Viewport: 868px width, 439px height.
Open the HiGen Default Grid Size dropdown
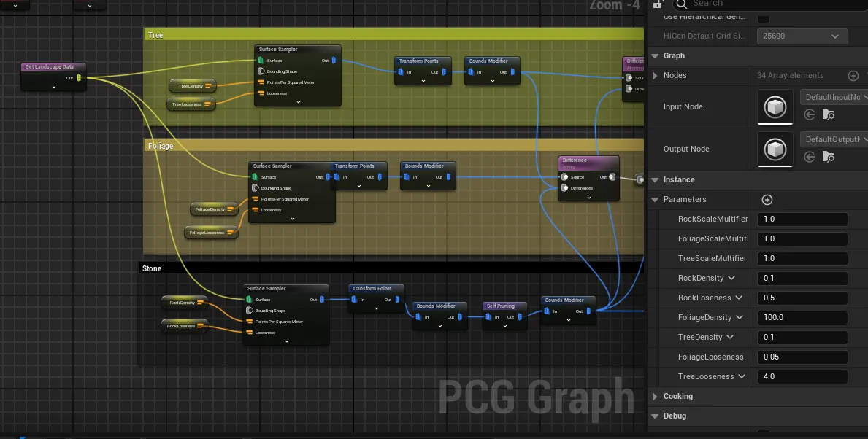click(802, 36)
